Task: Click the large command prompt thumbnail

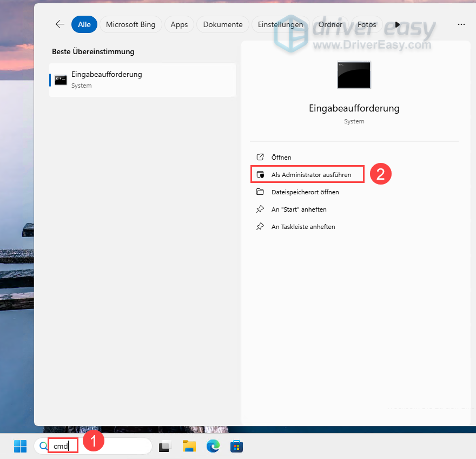Action: [354, 75]
